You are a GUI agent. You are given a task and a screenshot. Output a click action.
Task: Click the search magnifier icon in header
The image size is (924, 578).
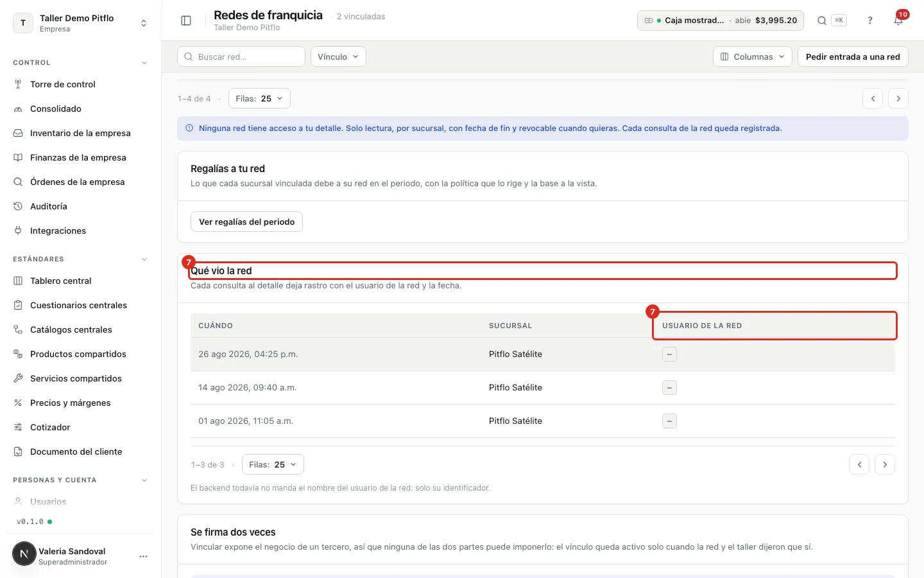point(822,21)
